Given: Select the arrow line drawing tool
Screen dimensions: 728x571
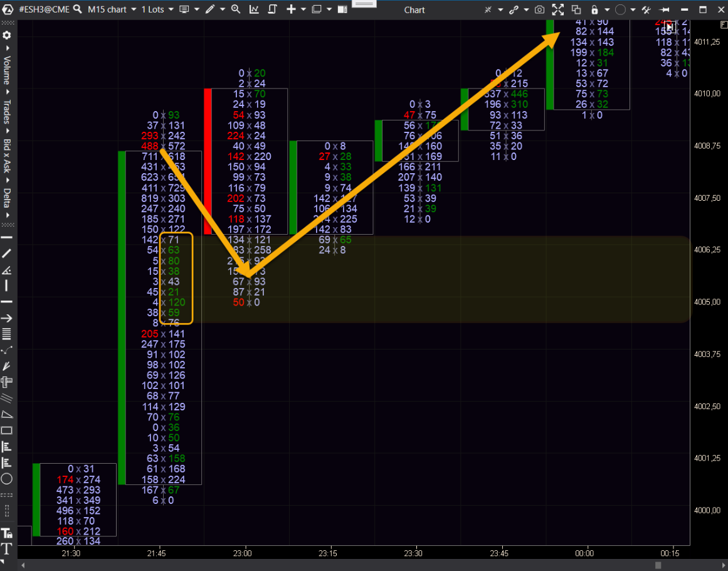Looking at the screenshot, I should [x=7, y=318].
